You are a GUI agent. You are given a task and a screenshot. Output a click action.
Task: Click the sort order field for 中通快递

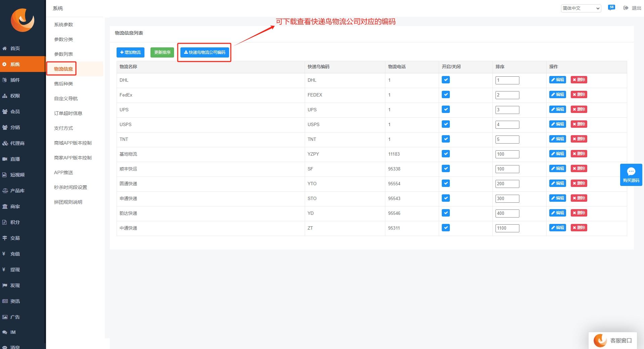click(x=507, y=228)
